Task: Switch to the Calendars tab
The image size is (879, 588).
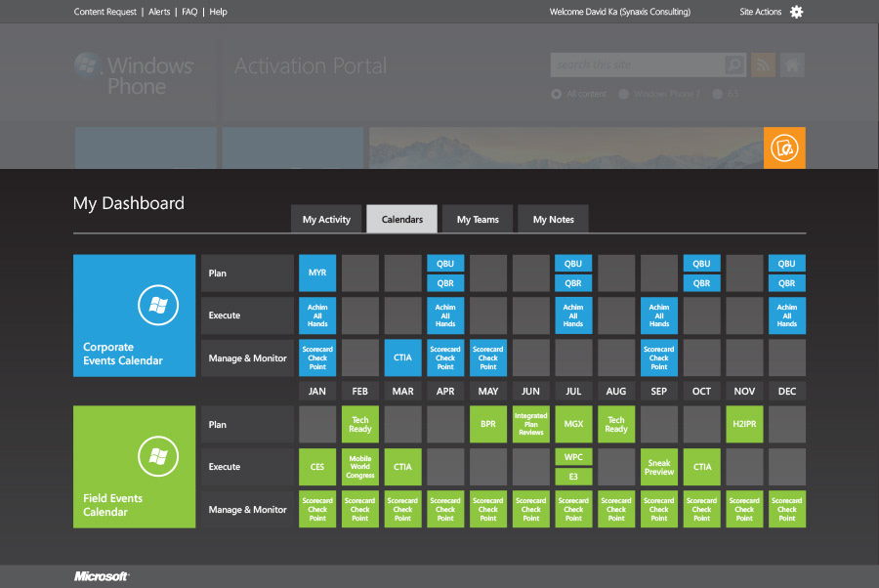Action: tap(402, 219)
